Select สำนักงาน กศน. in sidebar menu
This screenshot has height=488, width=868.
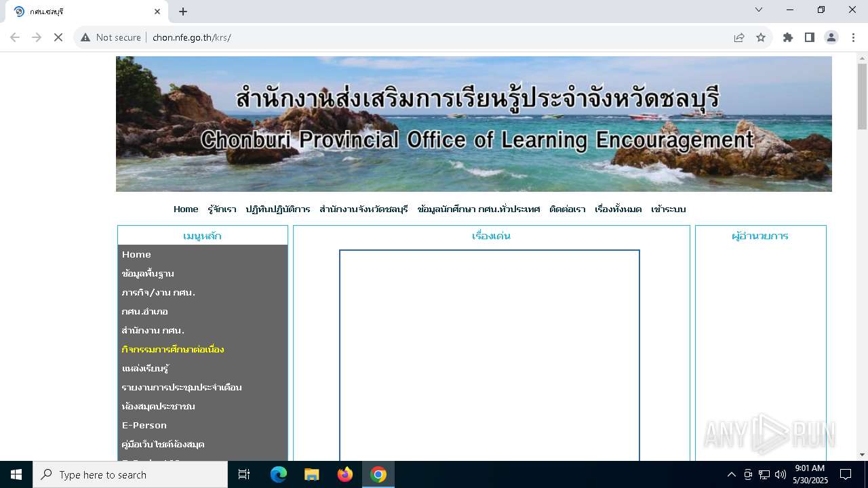coord(203,330)
